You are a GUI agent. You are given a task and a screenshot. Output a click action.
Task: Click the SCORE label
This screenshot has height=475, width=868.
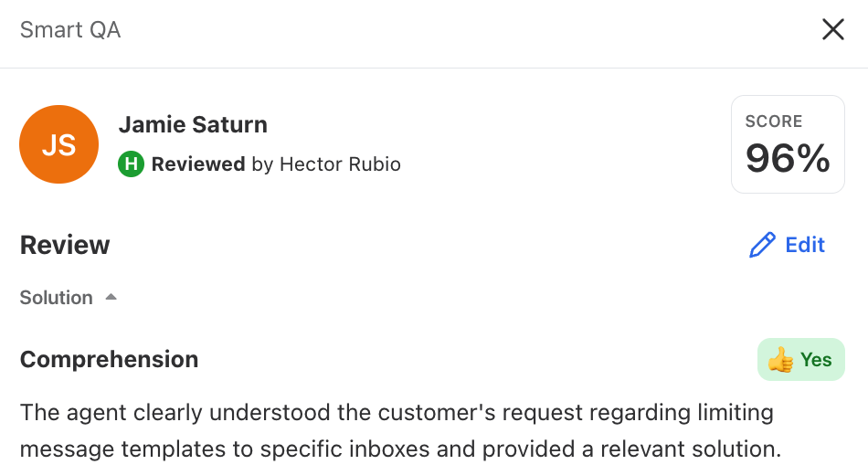coord(773,121)
